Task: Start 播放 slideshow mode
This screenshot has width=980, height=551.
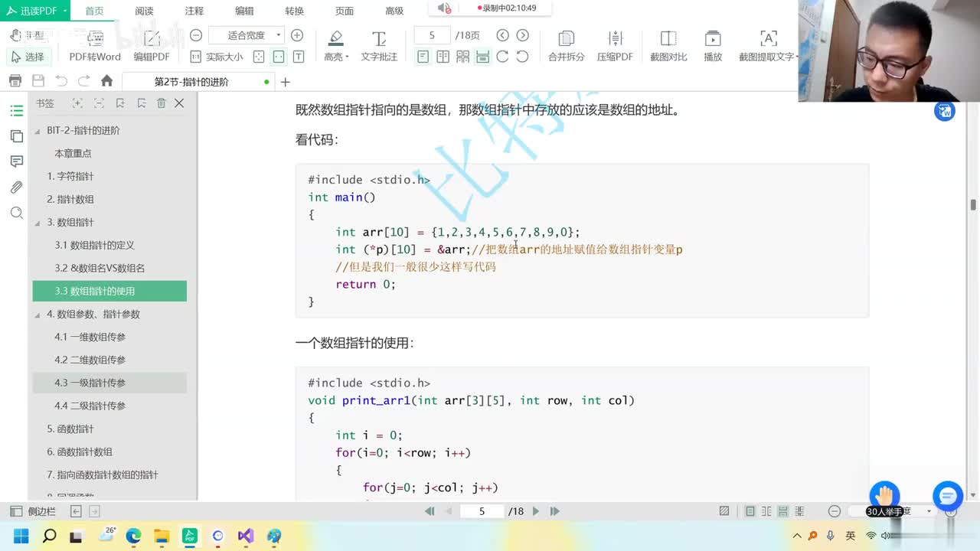Action: [x=713, y=46]
